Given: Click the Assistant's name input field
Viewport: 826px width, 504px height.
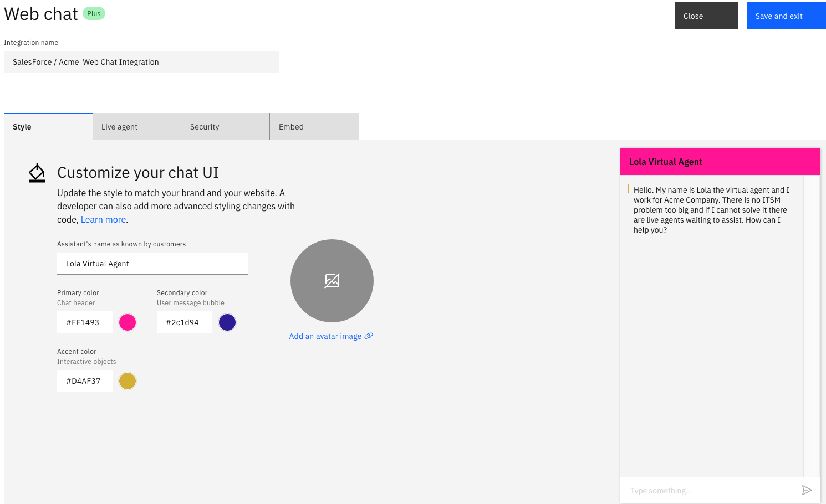Looking at the screenshot, I should 152,264.
